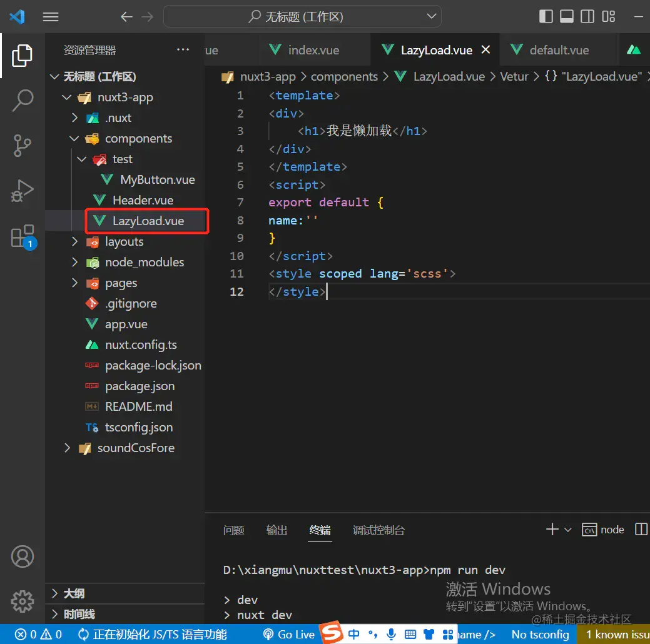
Task: Open terminal launch profile dropdown arrow
Action: pos(568,530)
